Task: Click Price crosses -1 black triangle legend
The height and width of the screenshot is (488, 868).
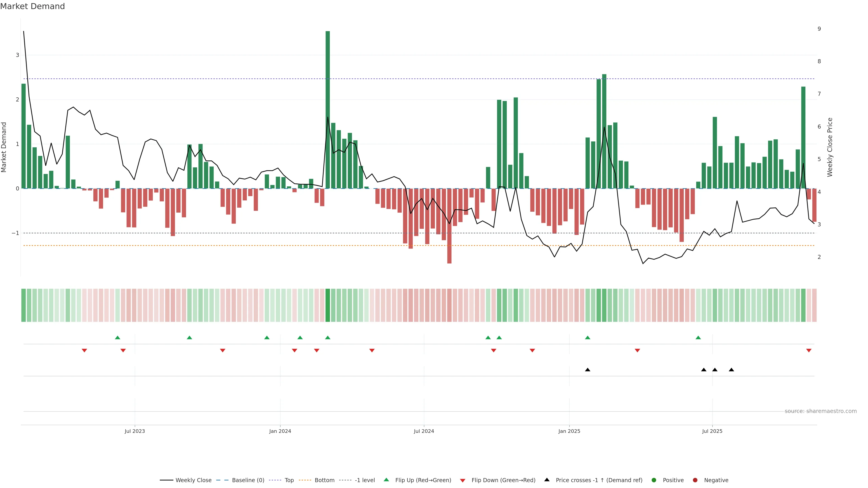Action: 547,480
